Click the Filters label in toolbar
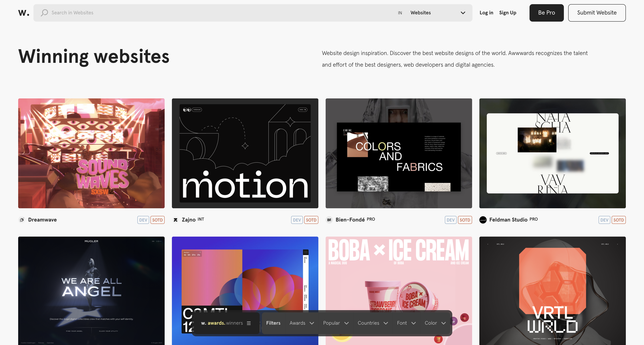This screenshot has width=644, height=345. tap(273, 323)
